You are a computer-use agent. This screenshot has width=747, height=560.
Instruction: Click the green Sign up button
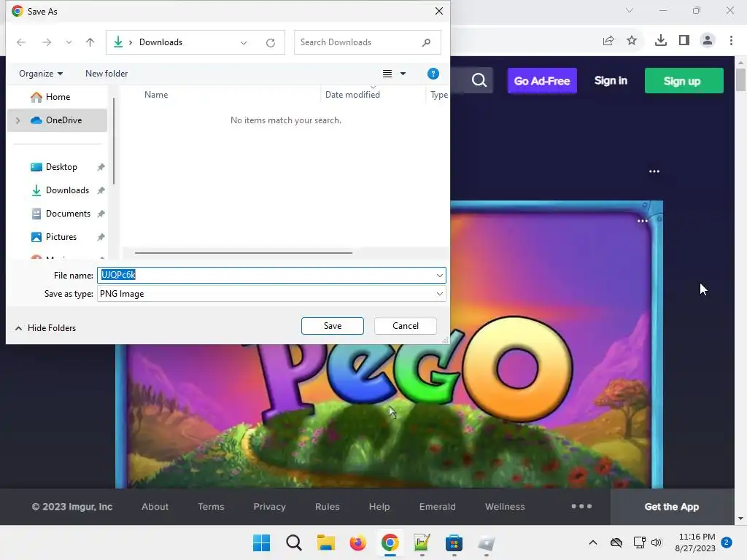coord(684,80)
